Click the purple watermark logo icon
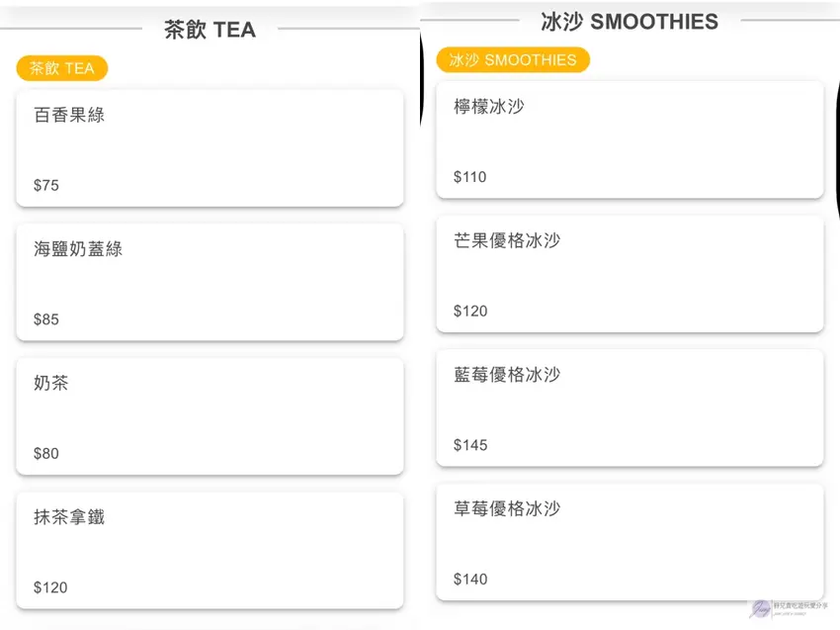Screen dimensions: 840x630 tap(761, 609)
